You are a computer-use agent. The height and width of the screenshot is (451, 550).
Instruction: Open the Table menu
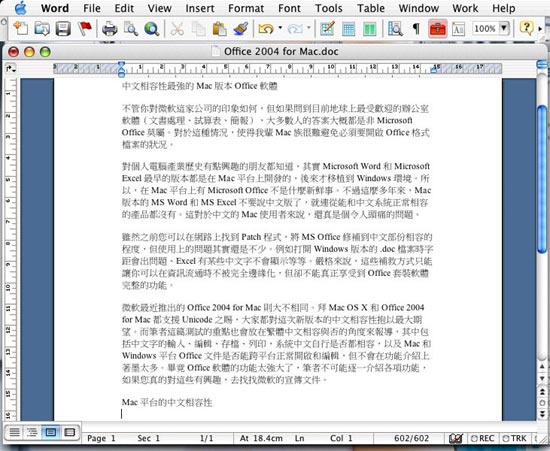pos(371,8)
